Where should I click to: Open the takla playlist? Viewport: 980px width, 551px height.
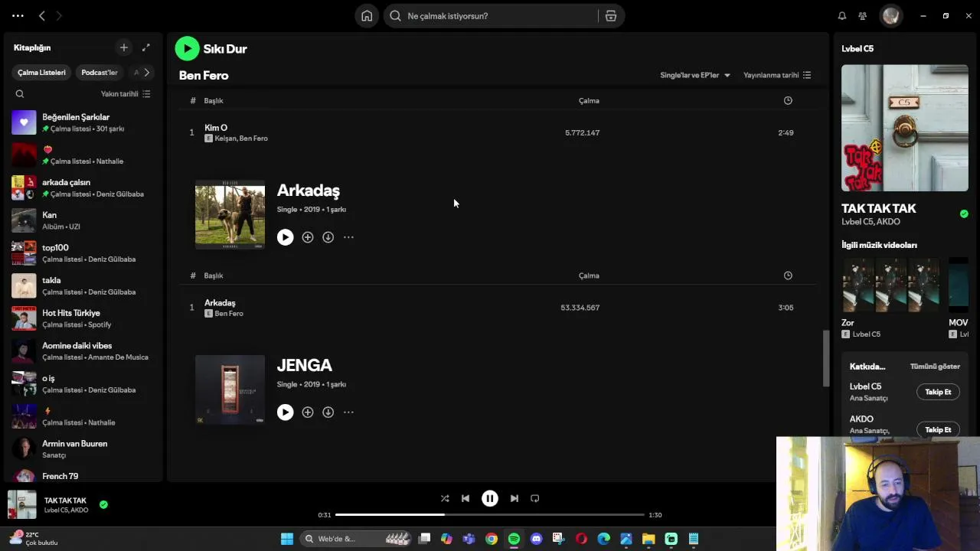83,286
